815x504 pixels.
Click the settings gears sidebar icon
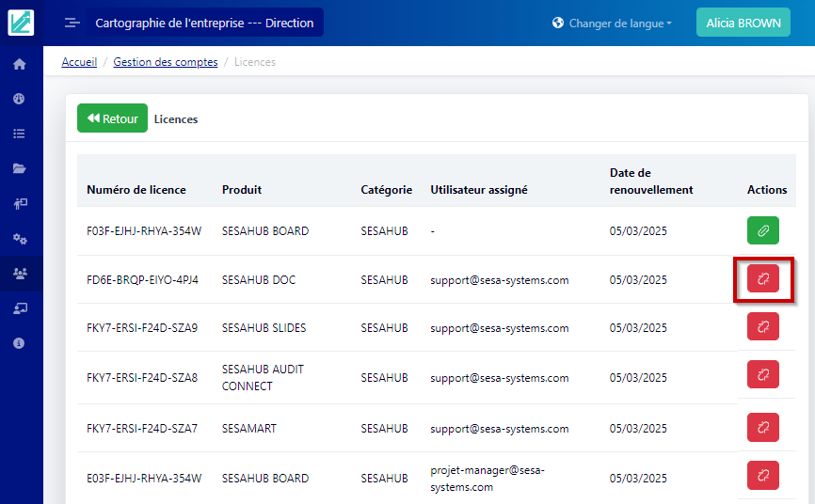point(19,238)
